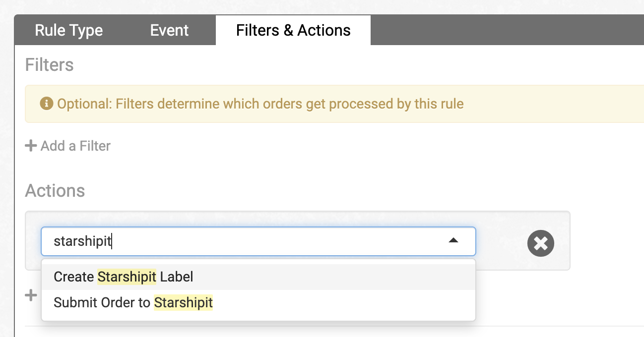Image resolution: width=644 pixels, height=337 pixels.
Task: Click the info icon in the Optional notice
Action: (47, 104)
